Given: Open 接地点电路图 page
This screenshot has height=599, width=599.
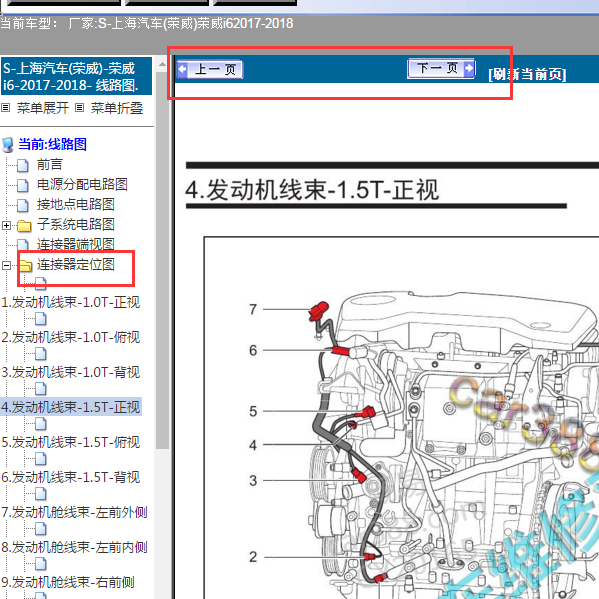Looking at the screenshot, I should tap(76, 204).
